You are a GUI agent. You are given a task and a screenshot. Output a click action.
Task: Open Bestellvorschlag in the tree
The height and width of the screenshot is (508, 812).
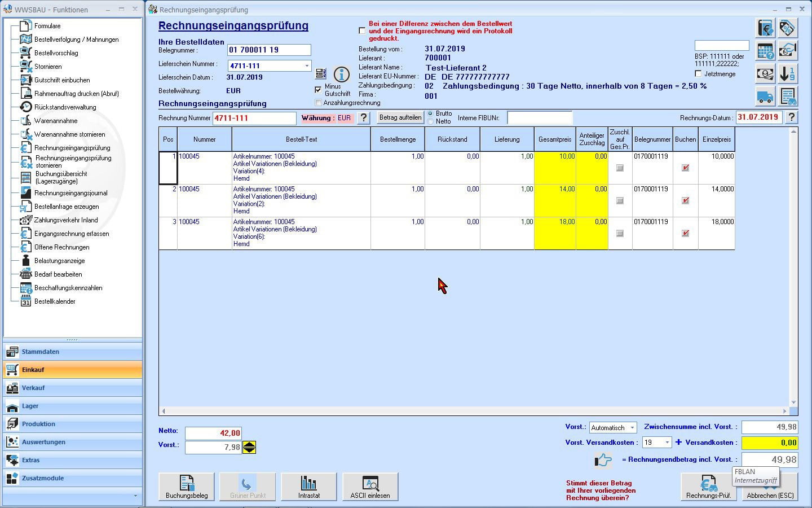56,53
